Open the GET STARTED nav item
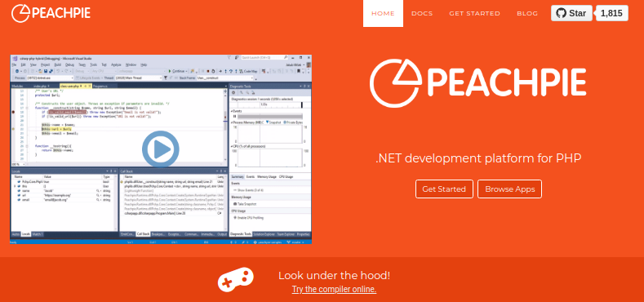Viewport: 644px width, 302px height. tap(474, 14)
